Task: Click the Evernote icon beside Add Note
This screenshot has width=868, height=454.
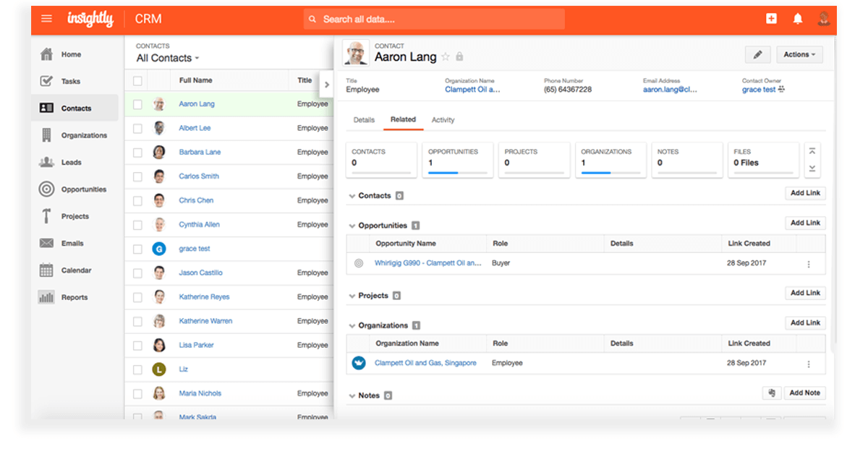Action: (771, 393)
